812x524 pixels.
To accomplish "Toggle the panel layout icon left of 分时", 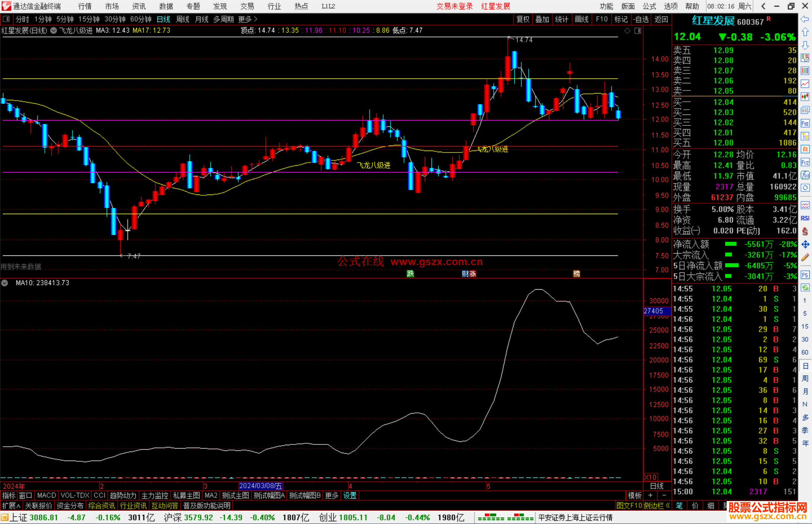I will (x=6, y=19).
